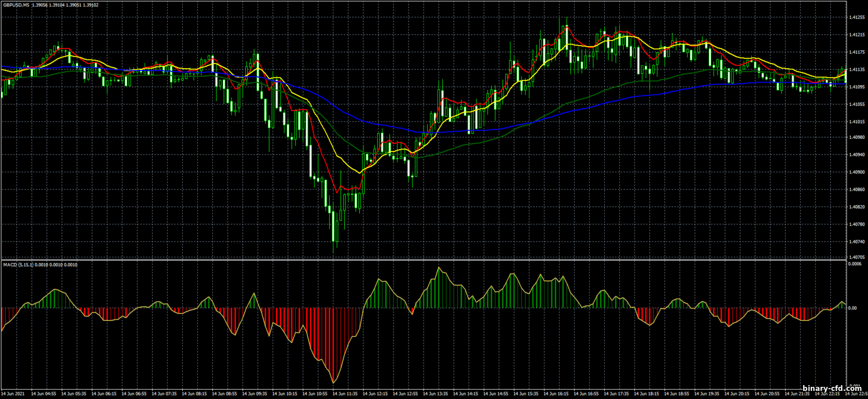Click the GBPUSD,M5 chart title text
The width and height of the screenshot is (868, 399).
click(16, 5)
